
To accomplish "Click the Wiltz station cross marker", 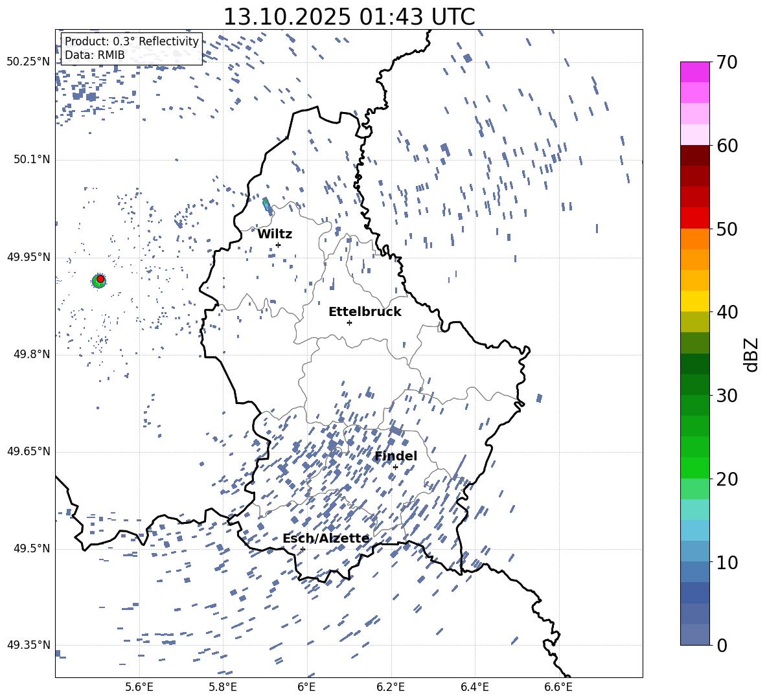I will [278, 245].
